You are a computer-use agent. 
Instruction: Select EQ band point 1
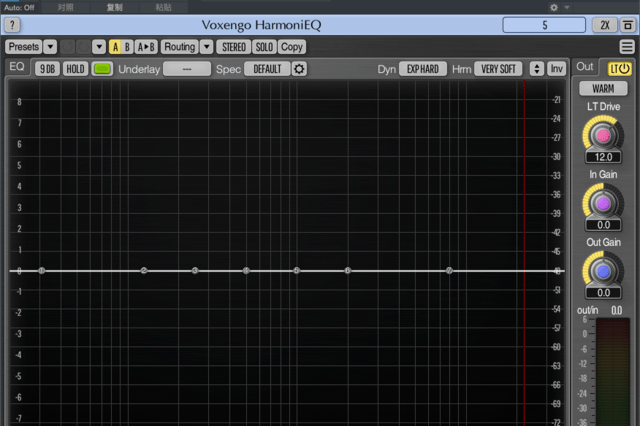(x=42, y=271)
